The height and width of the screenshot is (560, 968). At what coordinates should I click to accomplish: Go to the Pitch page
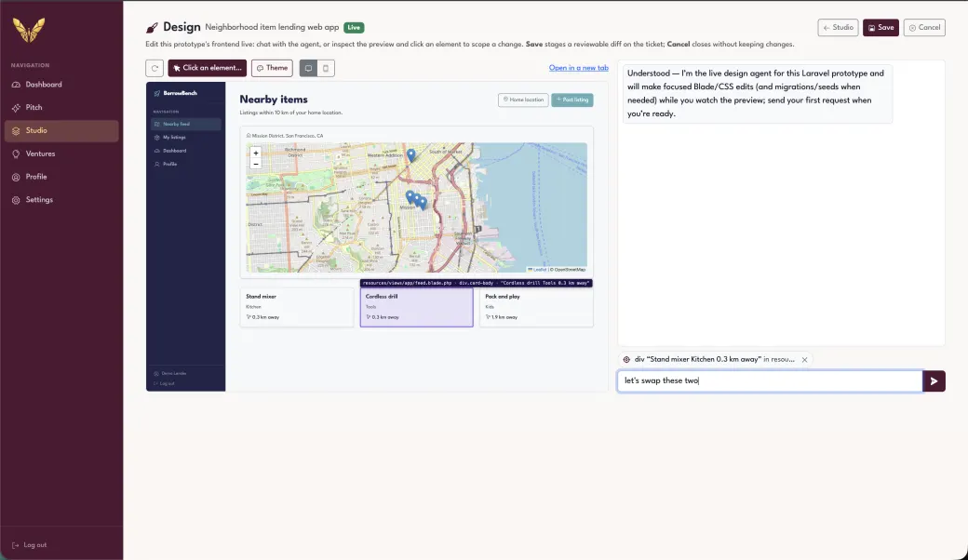point(61,107)
